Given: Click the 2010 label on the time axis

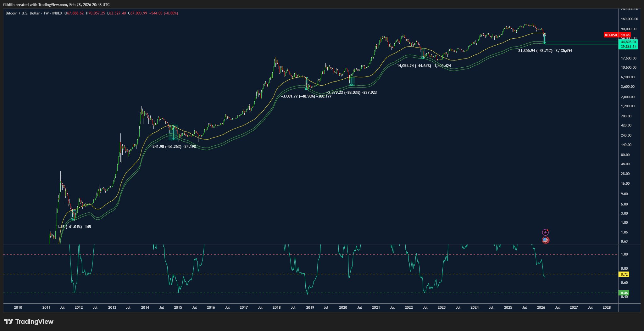Looking at the screenshot, I should pyautogui.click(x=18, y=307).
